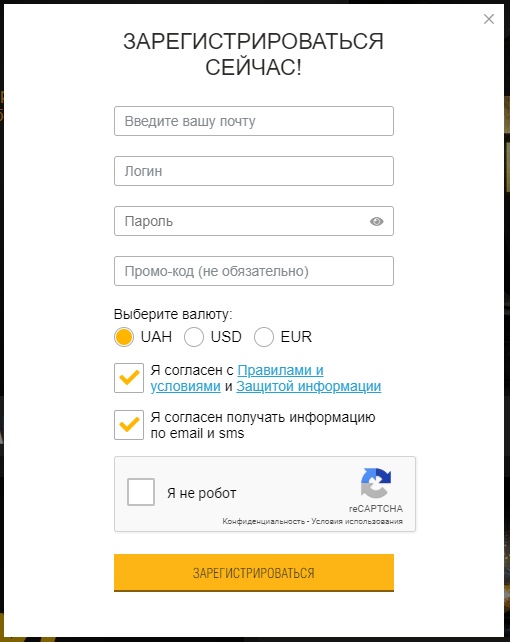Focus the 'Логин' input field
510x642 pixels.
click(254, 171)
